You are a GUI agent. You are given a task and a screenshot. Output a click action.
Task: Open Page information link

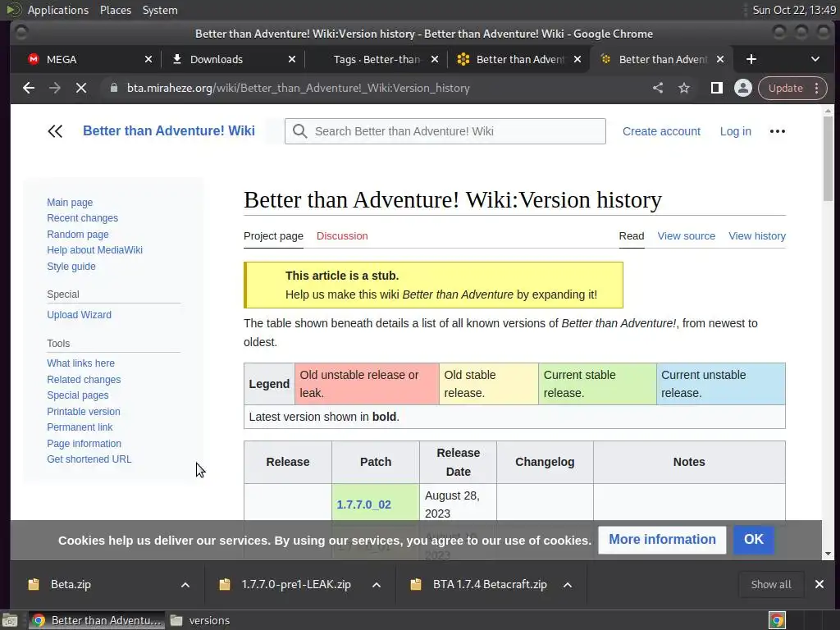(x=84, y=444)
